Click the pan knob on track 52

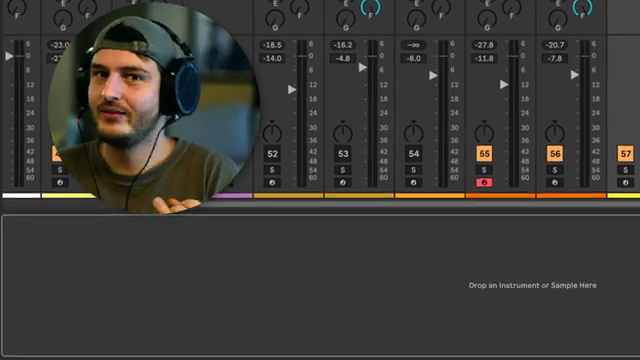point(272,132)
